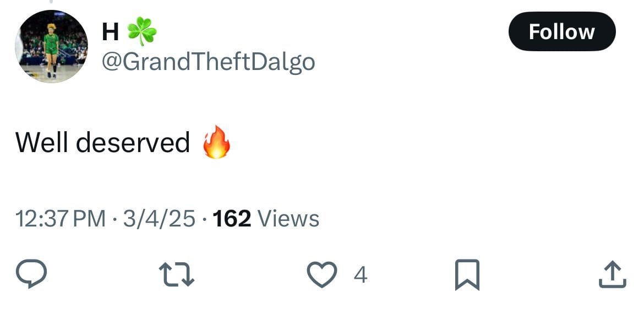The image size is (644, 324).
Task: Open the share icon options
Action: pos(612,275)
